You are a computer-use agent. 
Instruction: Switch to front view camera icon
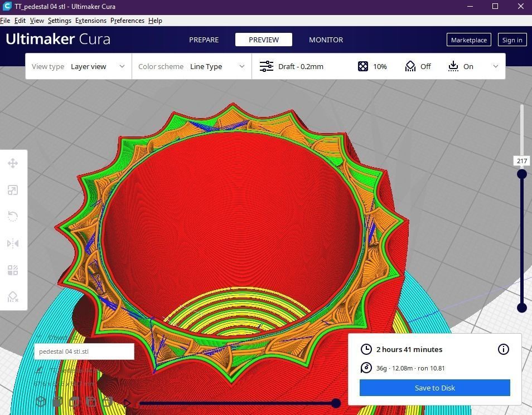(x=57, y=402)
